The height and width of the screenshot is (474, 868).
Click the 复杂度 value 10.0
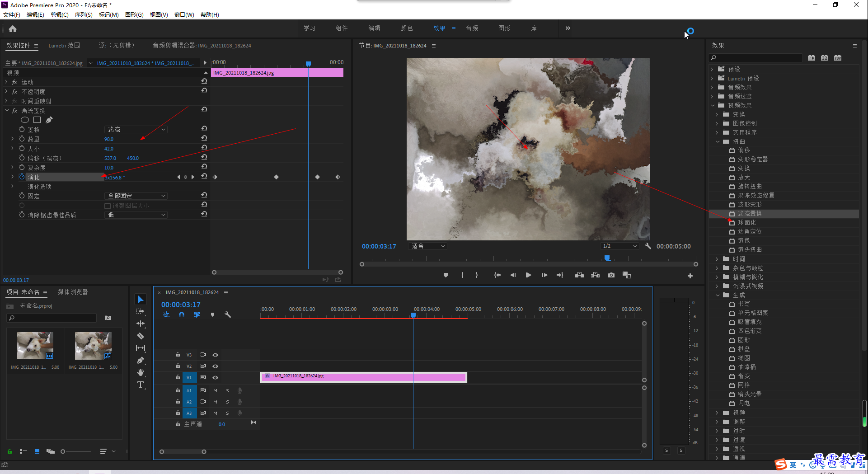click(109, 168)
